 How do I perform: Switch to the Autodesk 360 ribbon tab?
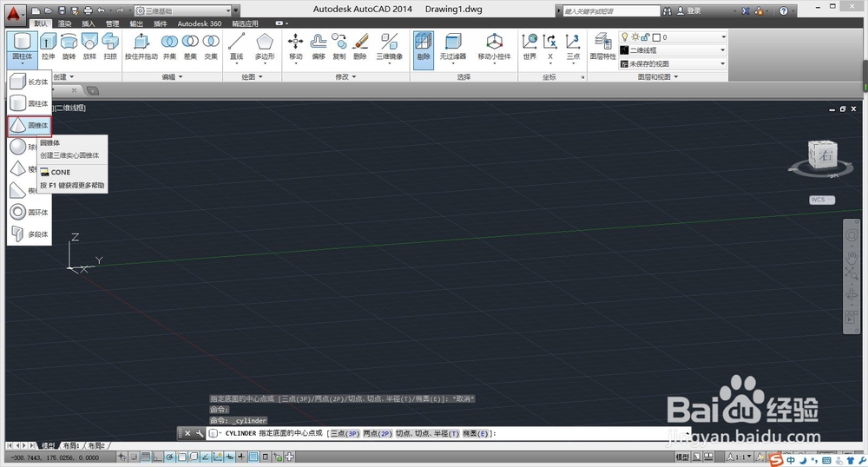coord(200,23)
